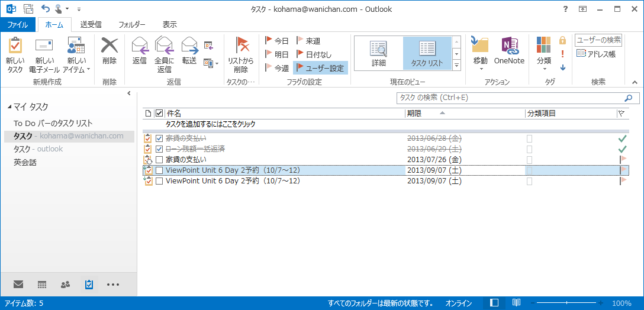Select the 表示 ribbon tab
Screen dimensions: 644x310
pyautogui.click(x=170, y=25)
